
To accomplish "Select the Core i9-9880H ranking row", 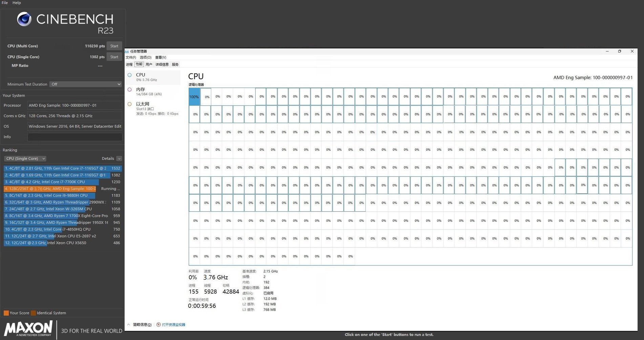I will pyautogui.click(x=62, y=195).
